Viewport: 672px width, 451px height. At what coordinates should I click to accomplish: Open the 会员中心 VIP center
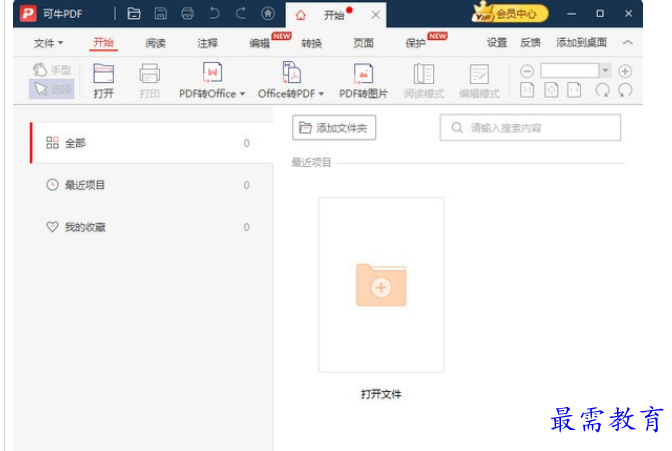(510, 13)
